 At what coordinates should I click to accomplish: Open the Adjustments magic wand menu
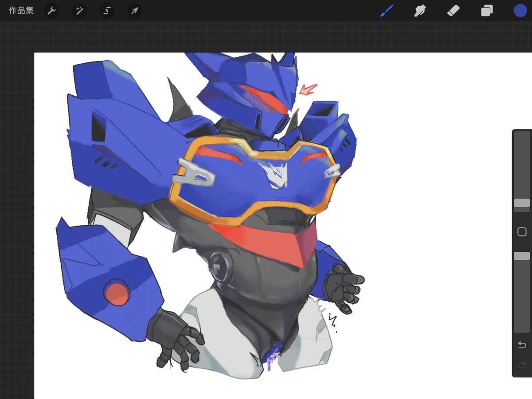tap(80, 11)
